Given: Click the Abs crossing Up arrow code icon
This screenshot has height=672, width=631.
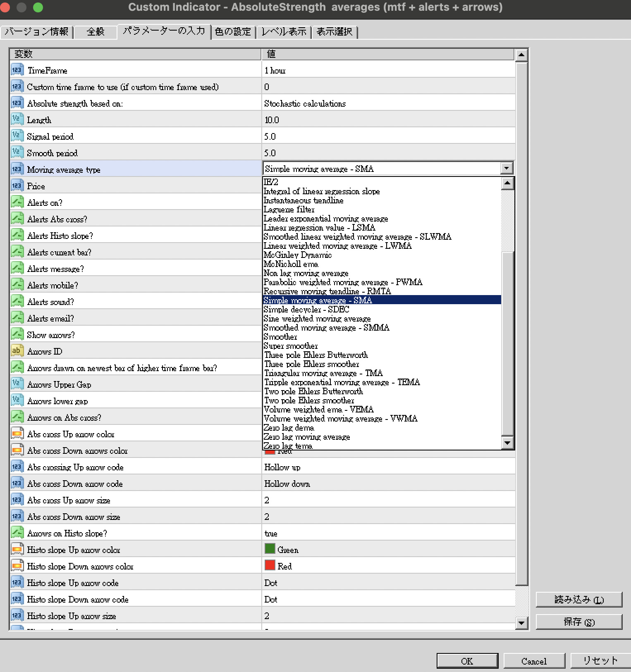Looking at the screenshot, I should 17,467.
